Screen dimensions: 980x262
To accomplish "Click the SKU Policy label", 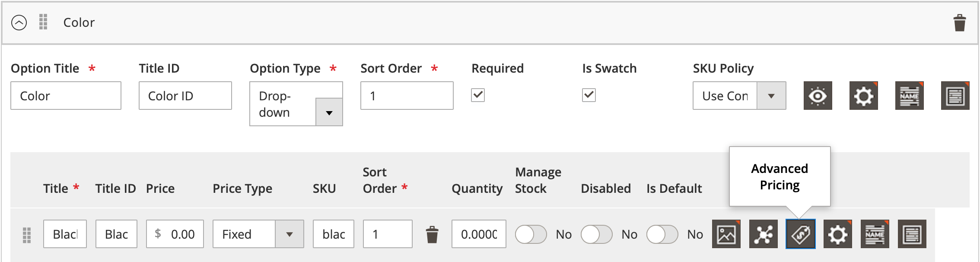I will (723, 68).
